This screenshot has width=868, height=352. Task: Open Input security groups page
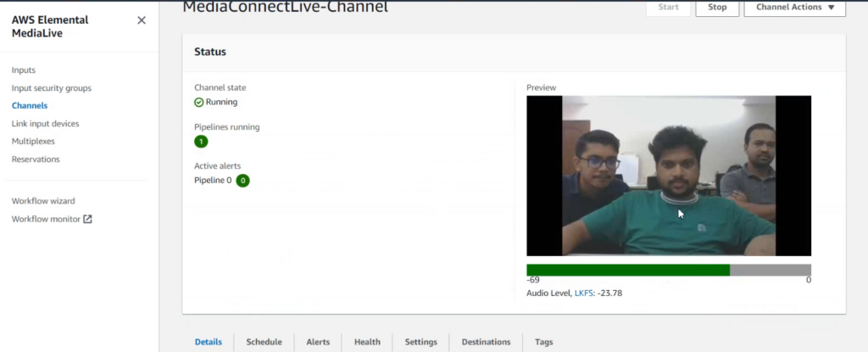click(x=52, y=88)
